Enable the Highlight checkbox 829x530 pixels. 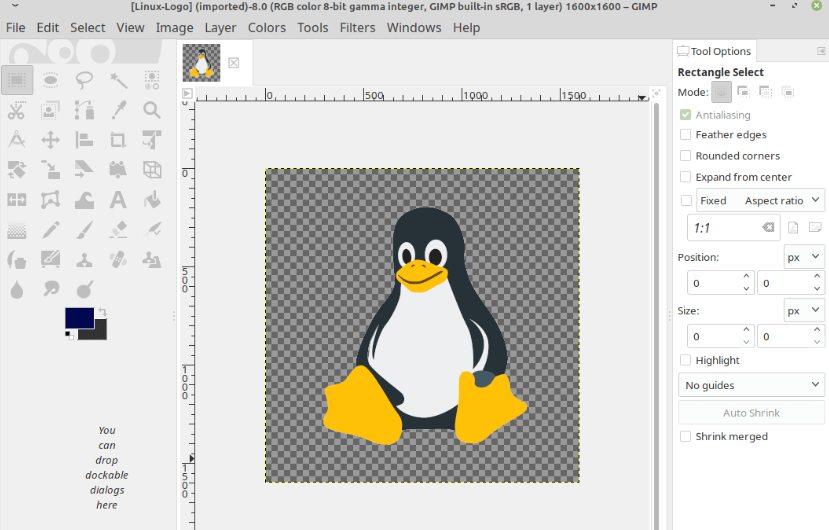685,360
